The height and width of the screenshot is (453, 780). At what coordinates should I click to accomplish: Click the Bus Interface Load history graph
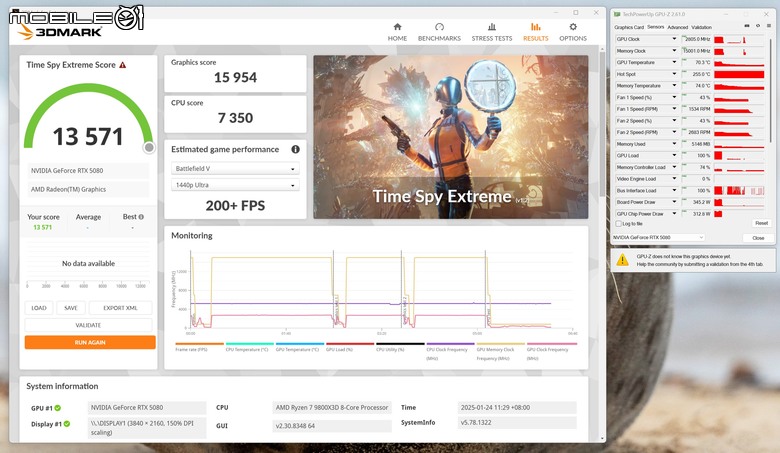tap(739, 190)
